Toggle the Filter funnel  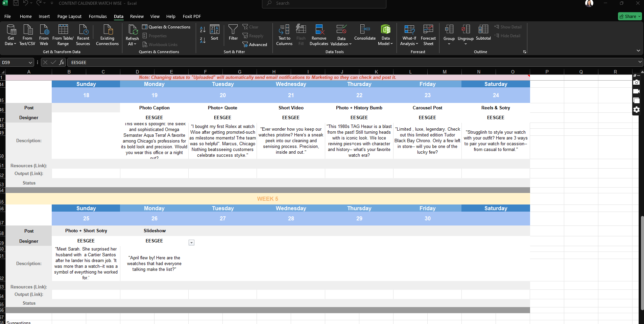coord(233,33)
